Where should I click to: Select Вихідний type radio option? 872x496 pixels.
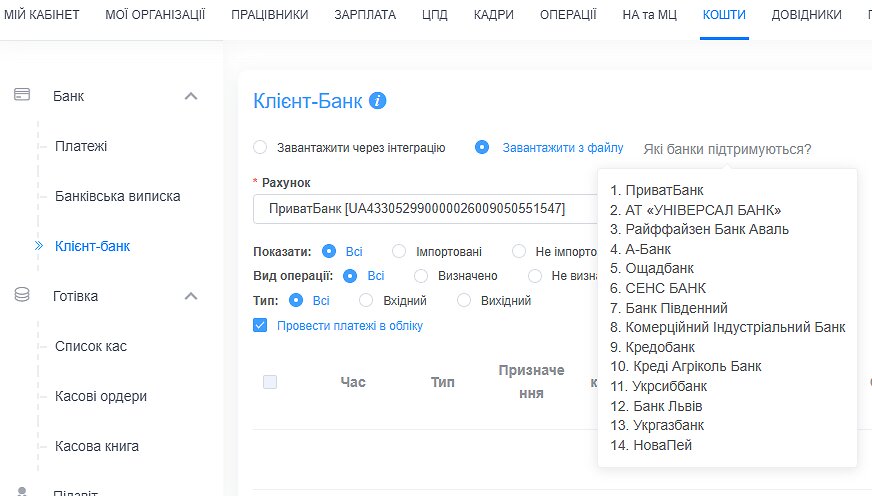pos(464,300)
